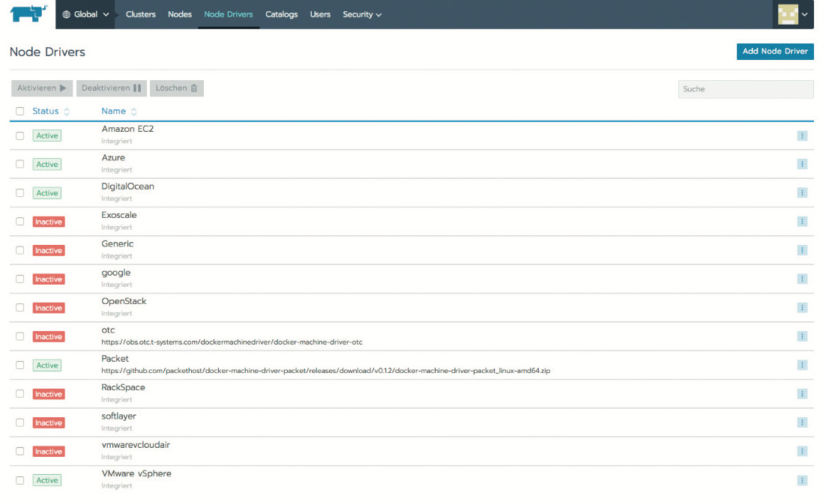Open the kebab menu for Exoscale row

(802, 222)
